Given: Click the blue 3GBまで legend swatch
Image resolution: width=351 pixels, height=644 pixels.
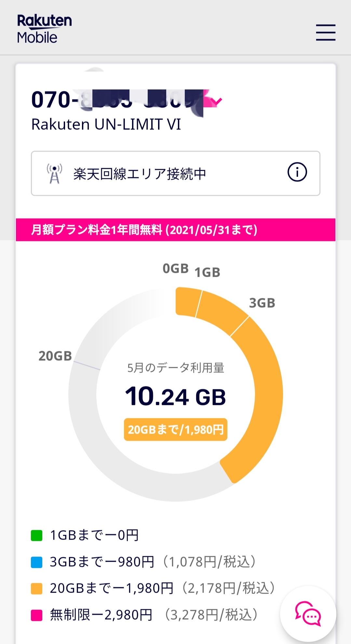Looking at the screenshot, I should 36,562.
